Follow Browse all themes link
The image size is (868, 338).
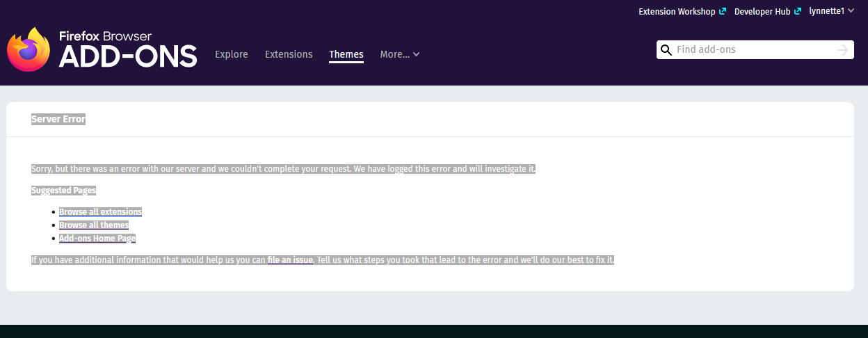94,225
